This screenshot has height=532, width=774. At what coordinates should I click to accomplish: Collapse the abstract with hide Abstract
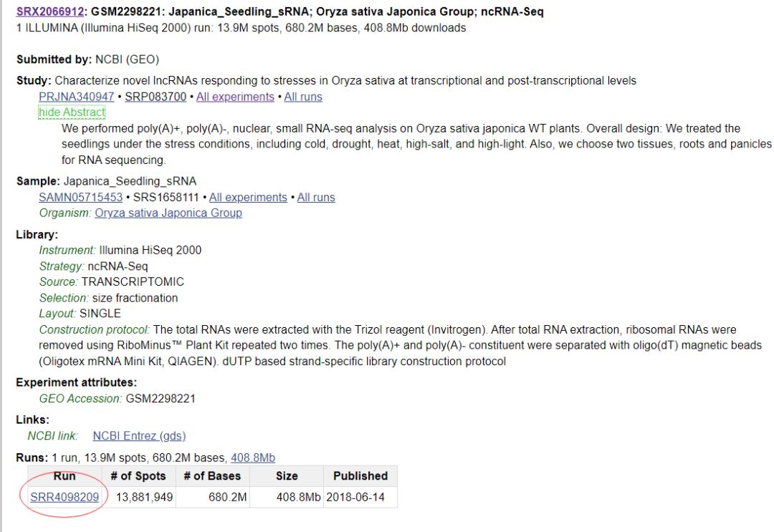coord(72,112)
